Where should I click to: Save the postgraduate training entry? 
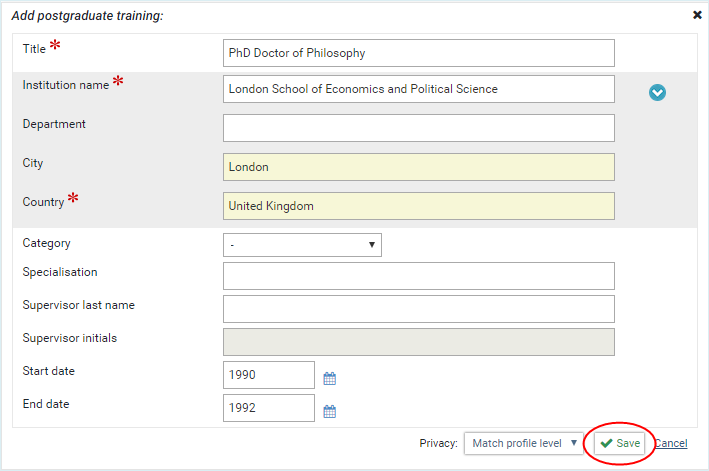(620, 443)
